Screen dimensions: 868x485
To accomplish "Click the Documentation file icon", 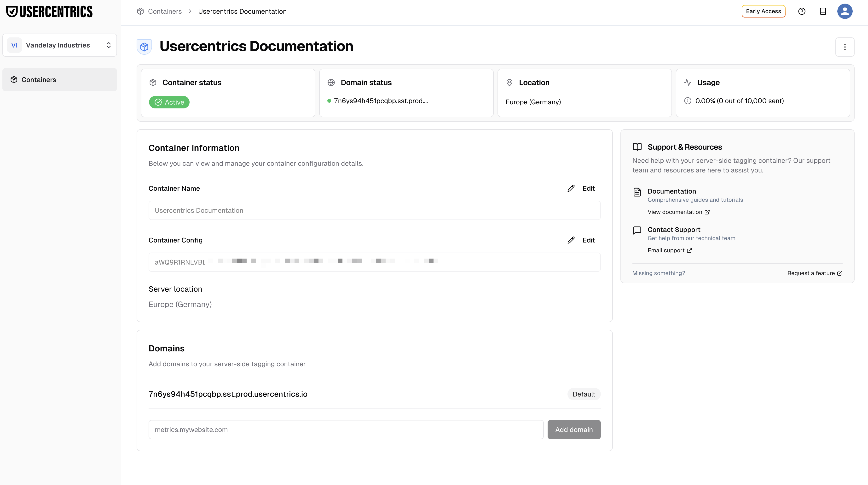I will coord(637,192).
